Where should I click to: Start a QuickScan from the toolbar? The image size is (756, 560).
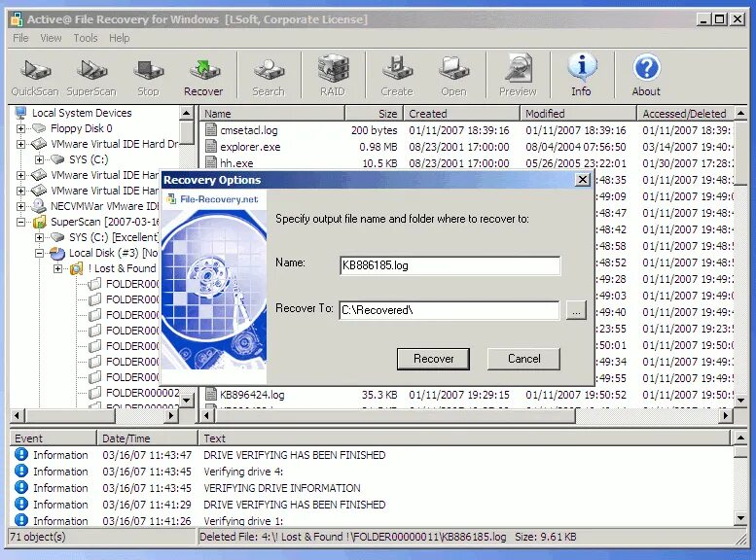35,77
